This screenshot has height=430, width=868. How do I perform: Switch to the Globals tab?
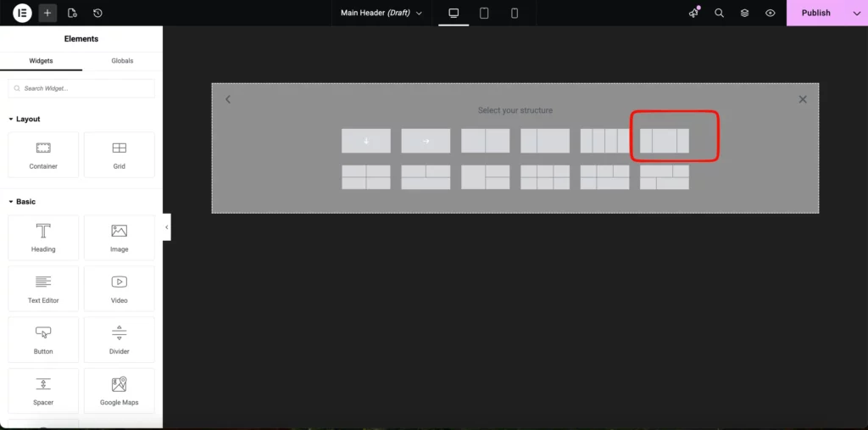(122, 61)
